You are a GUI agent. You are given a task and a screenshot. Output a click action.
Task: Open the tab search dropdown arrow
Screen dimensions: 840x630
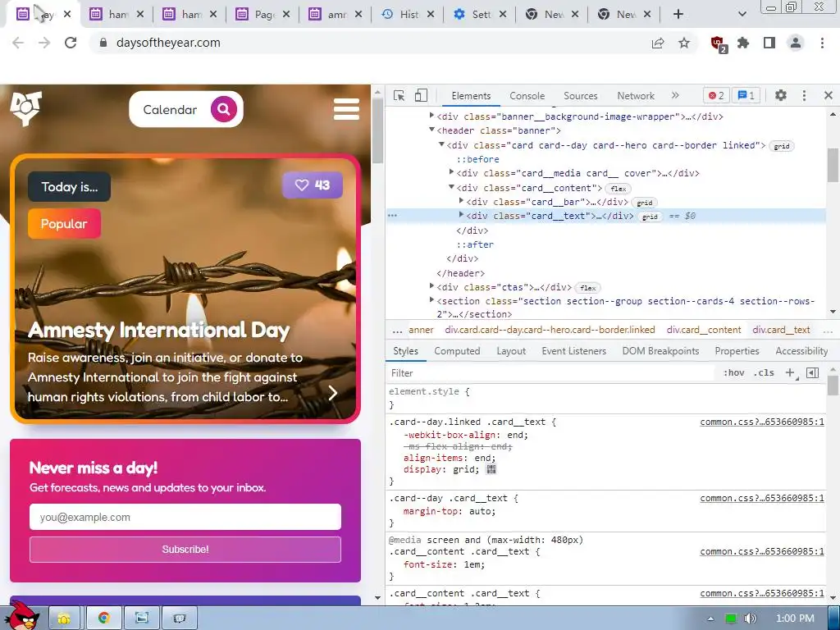pyautogui.click(x=742, y=15)
